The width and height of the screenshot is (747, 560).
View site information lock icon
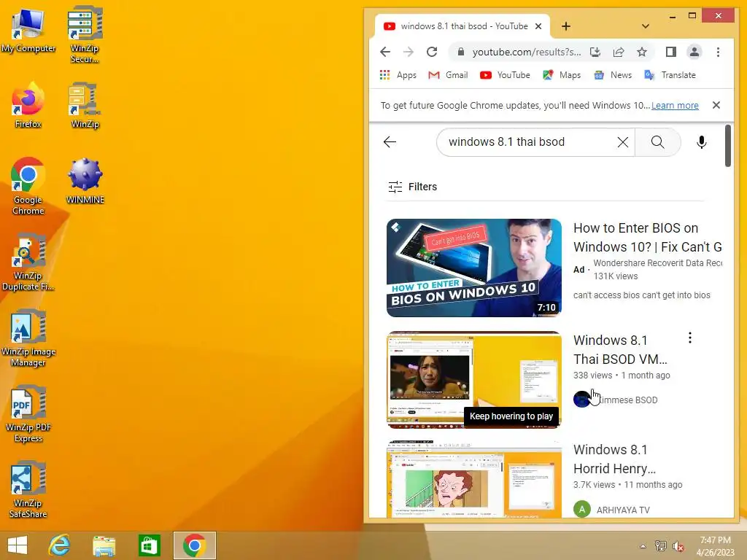click(460, 52)
